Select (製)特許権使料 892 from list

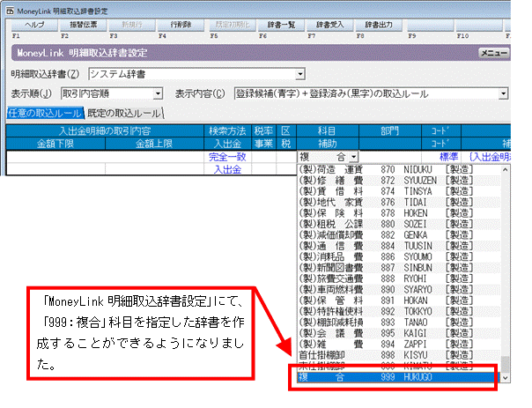(399, 311)
